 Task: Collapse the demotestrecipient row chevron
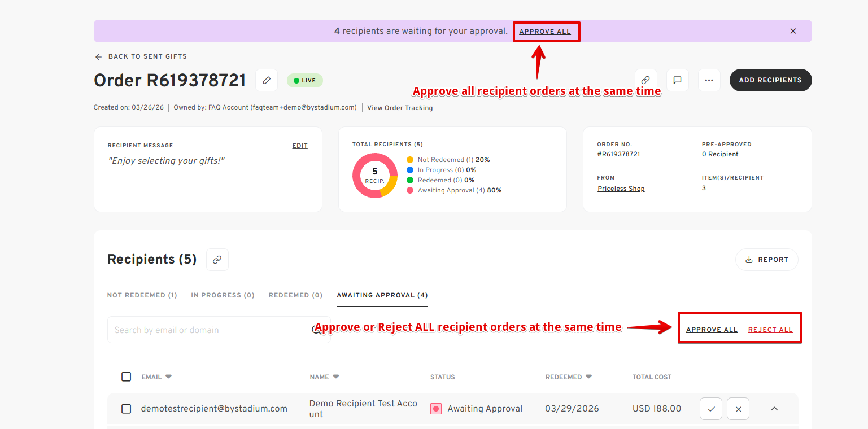click(774, 409)
